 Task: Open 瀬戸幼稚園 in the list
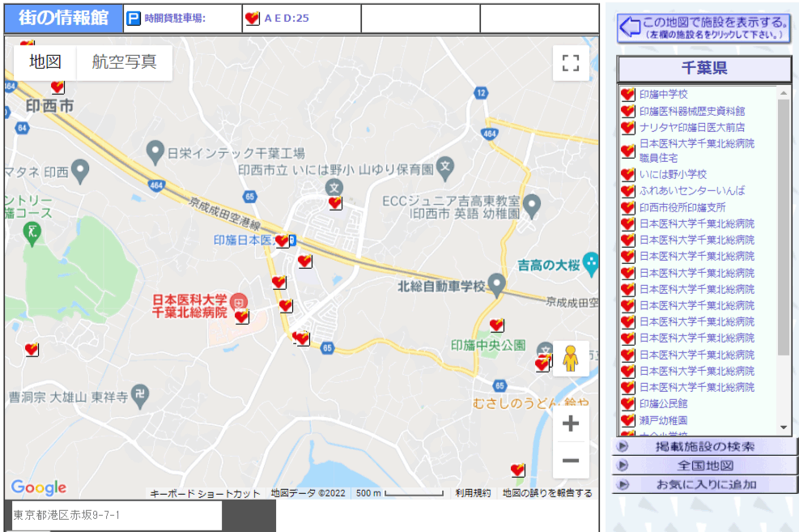click(664, 420)
